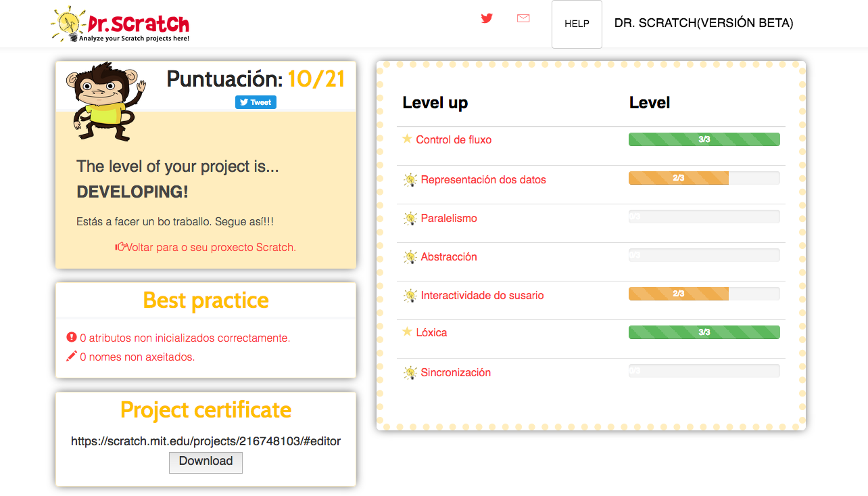The image size is (868, 496).
Task: Click DR. SCRATCH(VERSIÓN BETA) in the header
Action: [x=703, y=22]
